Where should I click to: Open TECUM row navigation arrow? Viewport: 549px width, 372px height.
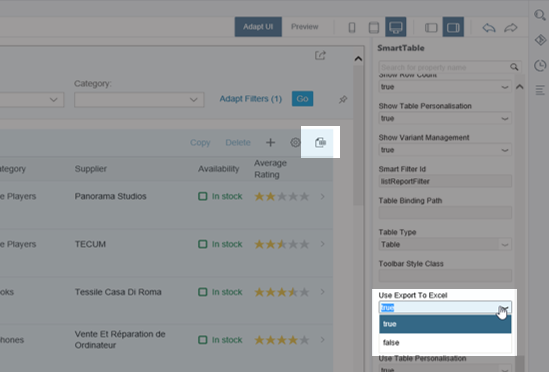point(322,244)
